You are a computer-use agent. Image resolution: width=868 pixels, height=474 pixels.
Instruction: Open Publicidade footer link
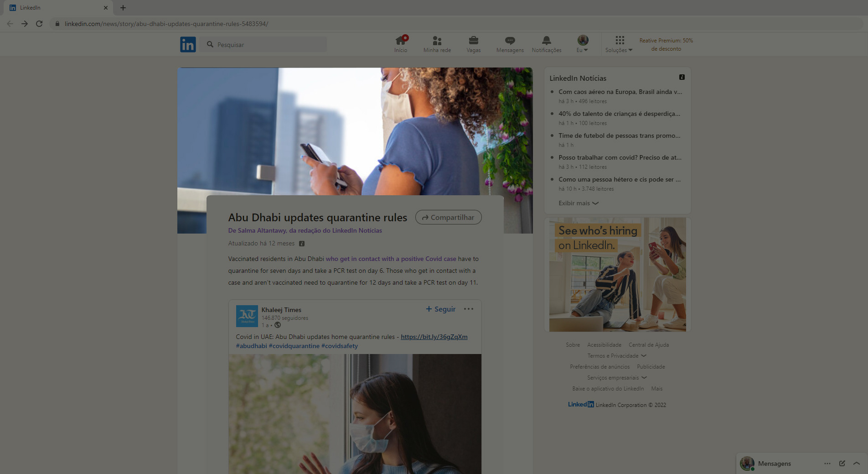(x=651, y=367)
